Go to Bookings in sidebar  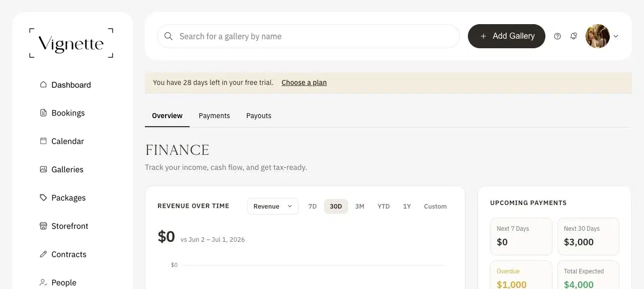(x=68, y=113)
